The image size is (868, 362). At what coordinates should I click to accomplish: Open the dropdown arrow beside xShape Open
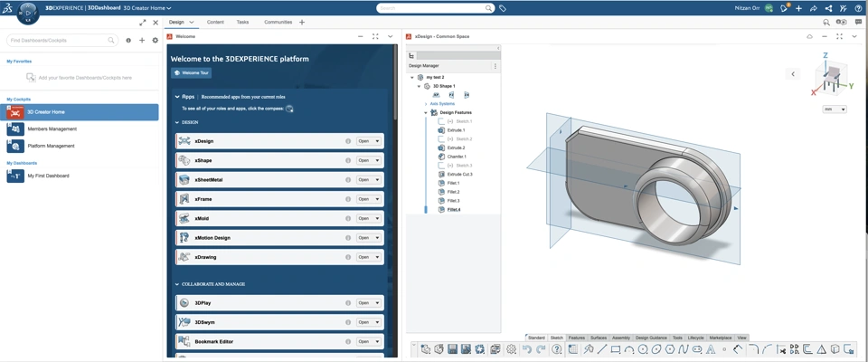pyautogui.click(x=378, y=160)
